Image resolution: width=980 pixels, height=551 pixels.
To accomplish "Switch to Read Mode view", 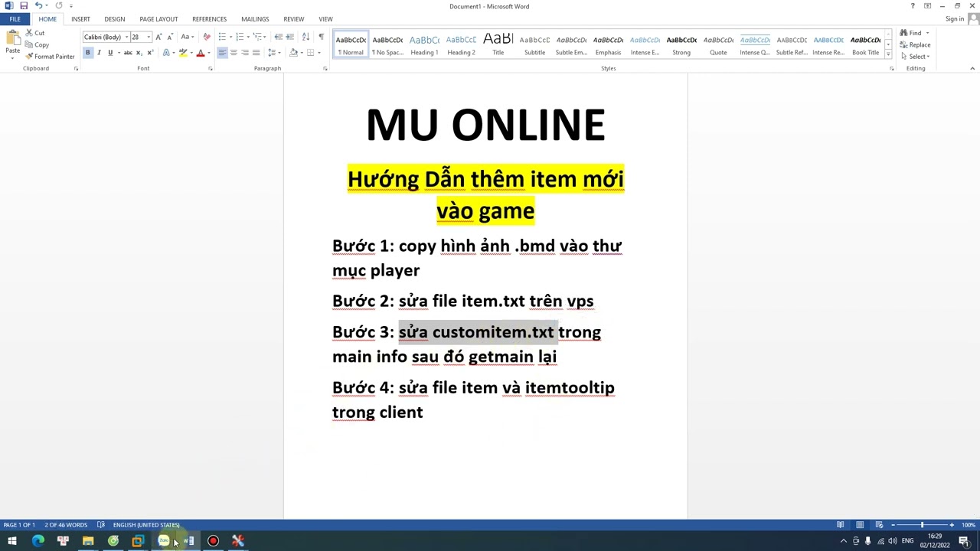I will pyautogui.click(x=840, y=525).
